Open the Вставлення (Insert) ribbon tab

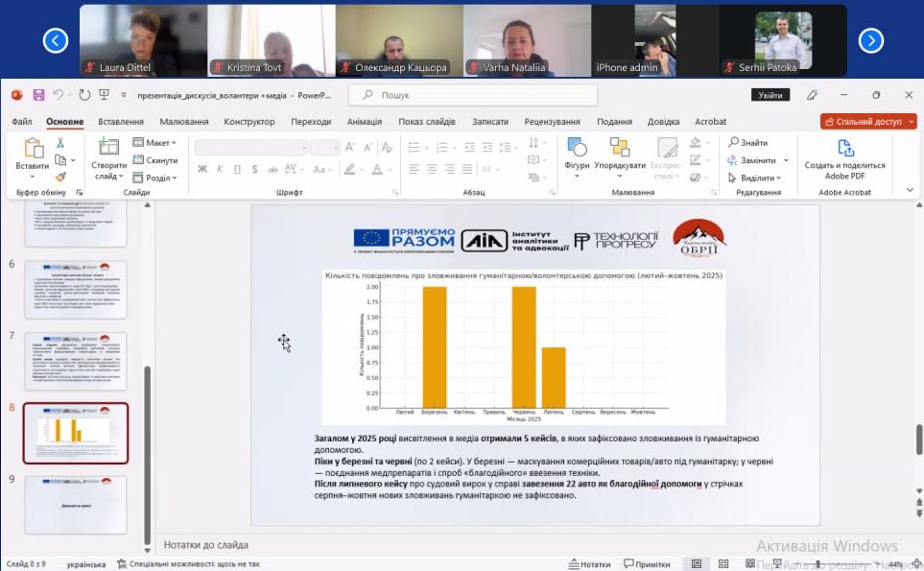coord(121,122)
